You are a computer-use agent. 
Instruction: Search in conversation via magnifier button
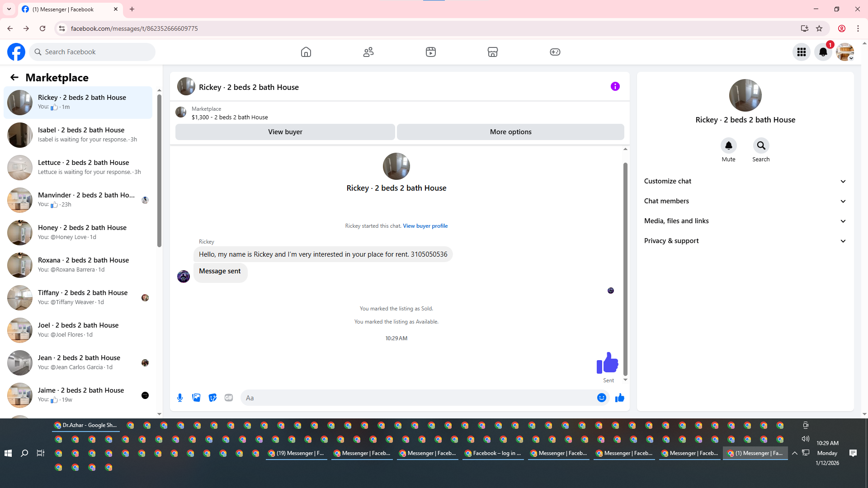pyautogui.click(x=761, y=145)
